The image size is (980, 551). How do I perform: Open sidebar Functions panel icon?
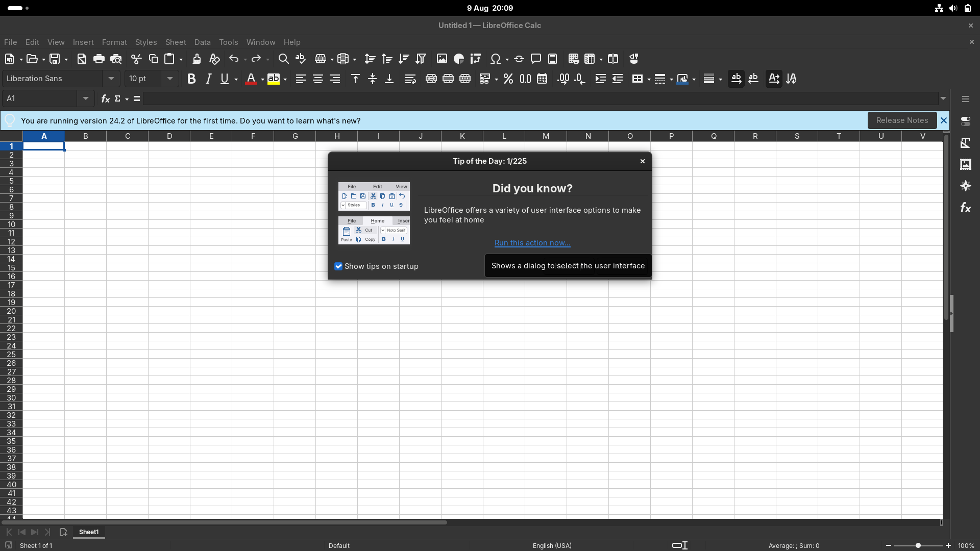(965, 207)
